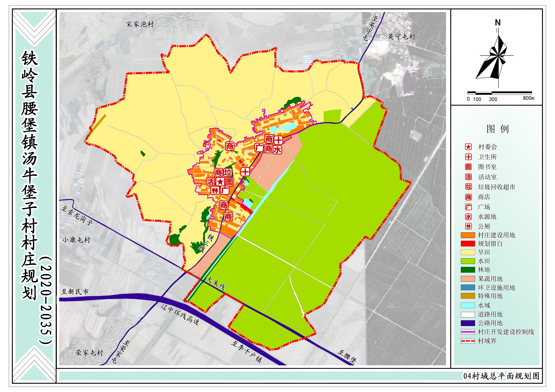This screenshot has height=392, width=555.
Task: Select the light green 水田 legend swatch
Action: click(468, 261)
